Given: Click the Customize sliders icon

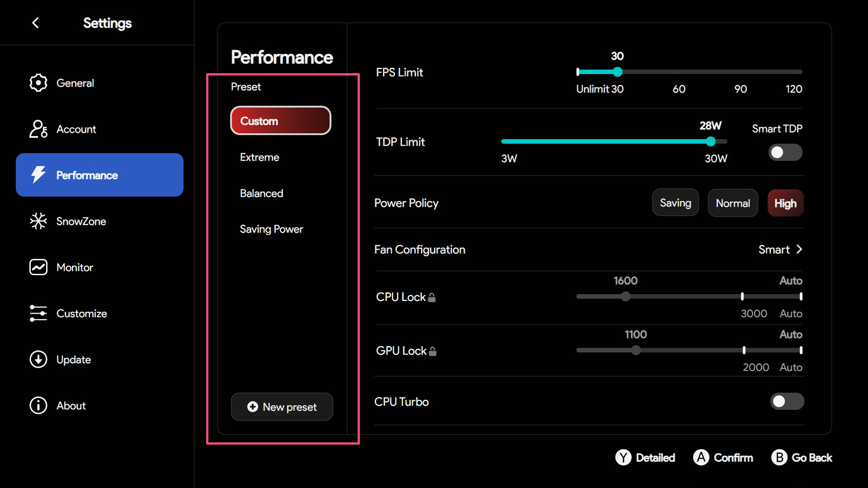Looking at the screenshot, I should tap(38, 313).
